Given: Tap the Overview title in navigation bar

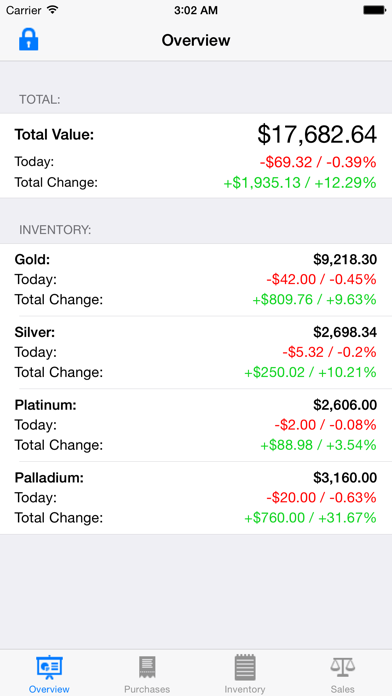Looking at the screenshot, I should tap(196, 40).
